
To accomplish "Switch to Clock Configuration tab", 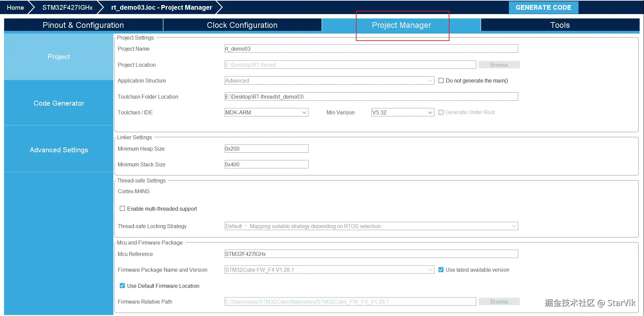I will (x=242, y=25).
